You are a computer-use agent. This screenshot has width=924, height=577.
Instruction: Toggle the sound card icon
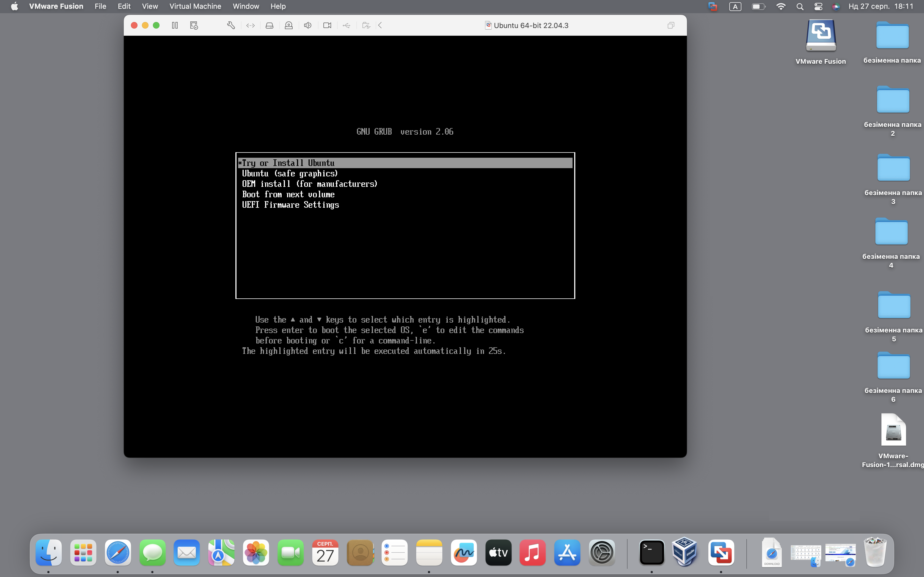pos(308,25)
